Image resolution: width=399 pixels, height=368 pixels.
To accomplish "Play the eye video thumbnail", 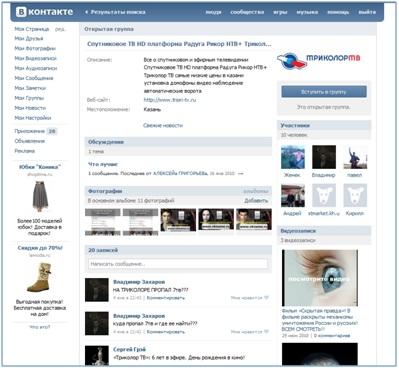I will 320,278.
